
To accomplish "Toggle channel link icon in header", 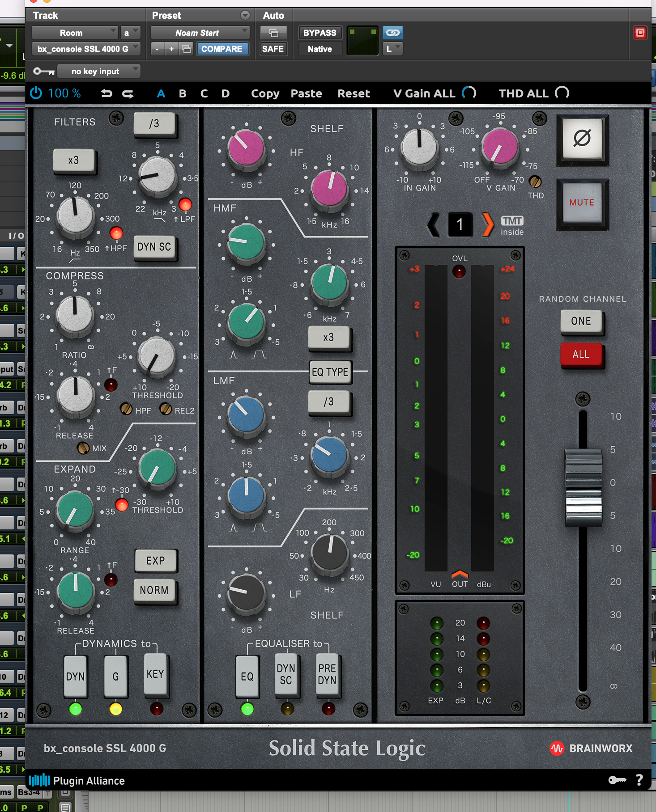I will [x=393, y=33].
